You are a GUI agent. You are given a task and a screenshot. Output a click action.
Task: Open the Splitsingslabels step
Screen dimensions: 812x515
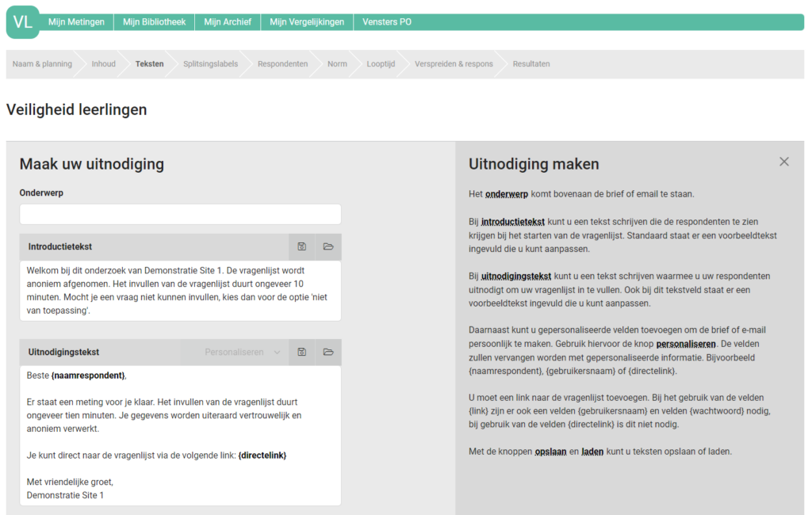click(210, 64)
